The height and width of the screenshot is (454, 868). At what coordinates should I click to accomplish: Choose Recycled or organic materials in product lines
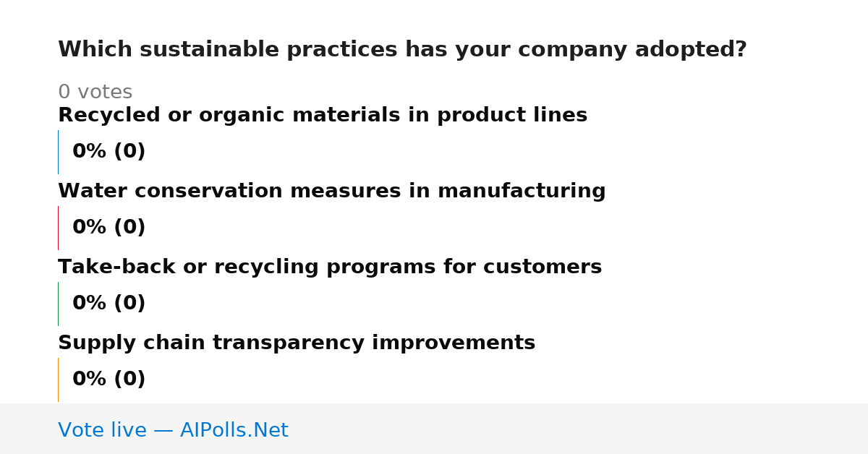323,116
